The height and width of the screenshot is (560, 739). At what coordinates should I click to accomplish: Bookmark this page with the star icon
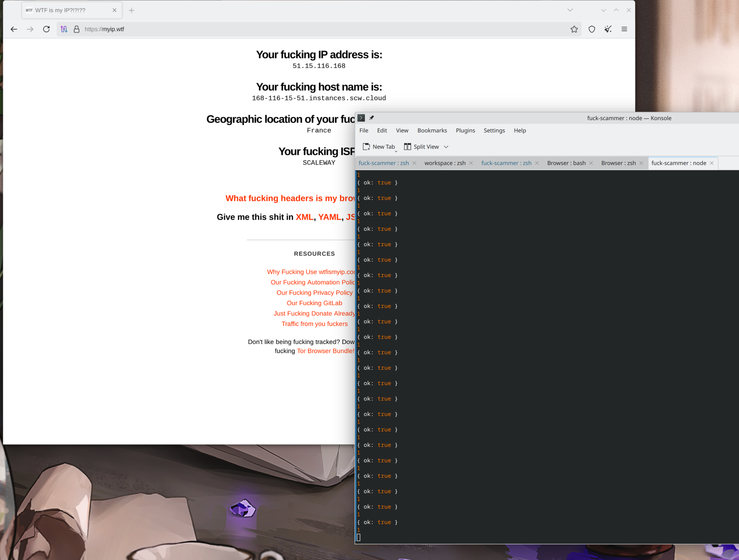574,29
